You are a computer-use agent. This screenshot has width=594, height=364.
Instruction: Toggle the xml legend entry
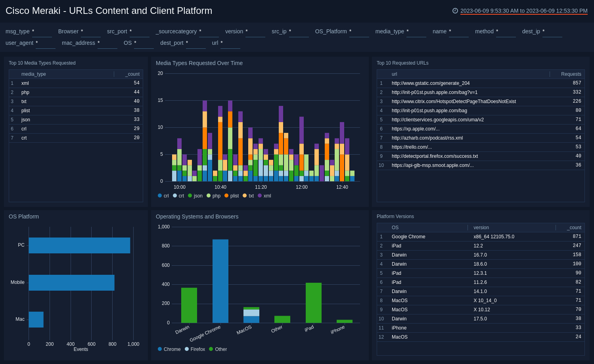tap(264, 196)
